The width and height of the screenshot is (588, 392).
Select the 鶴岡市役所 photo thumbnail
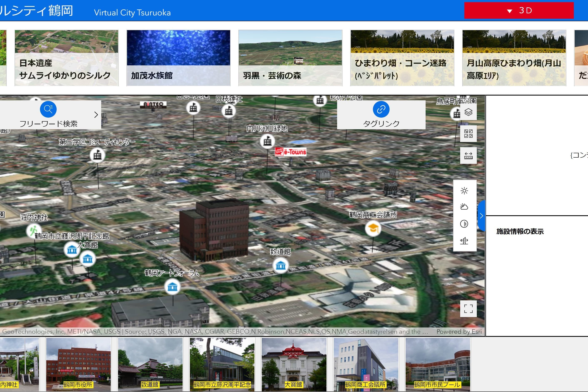point(78,364)
